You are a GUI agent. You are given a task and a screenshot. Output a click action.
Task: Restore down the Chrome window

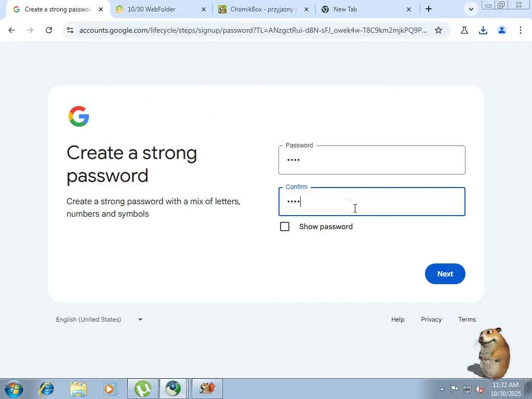[x=501, y=5]
